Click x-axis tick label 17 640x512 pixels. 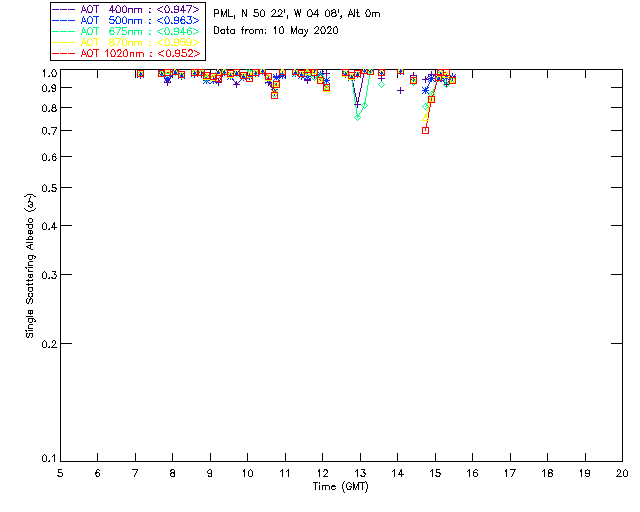pyautogui.click(x=510, y=473)
